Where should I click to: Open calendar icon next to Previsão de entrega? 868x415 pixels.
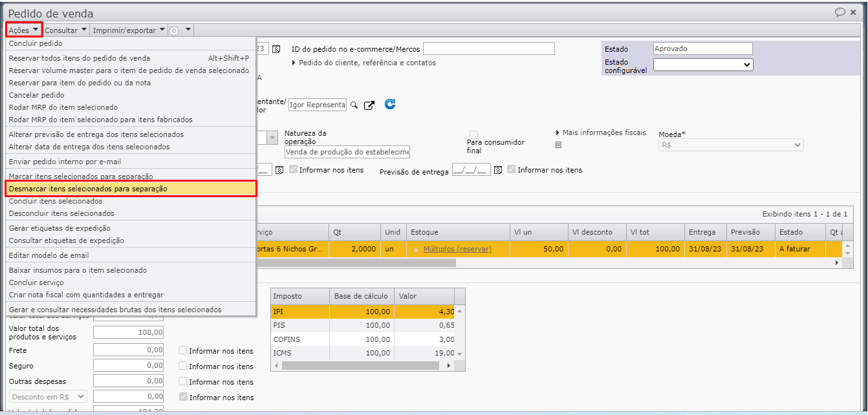tap(498, 170)
